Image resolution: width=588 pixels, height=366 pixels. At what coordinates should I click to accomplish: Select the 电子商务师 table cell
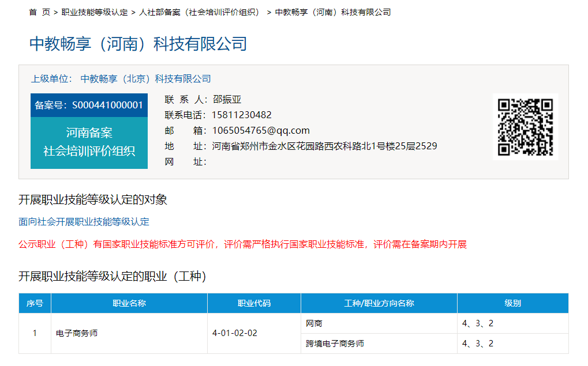[x=77, y=333]
